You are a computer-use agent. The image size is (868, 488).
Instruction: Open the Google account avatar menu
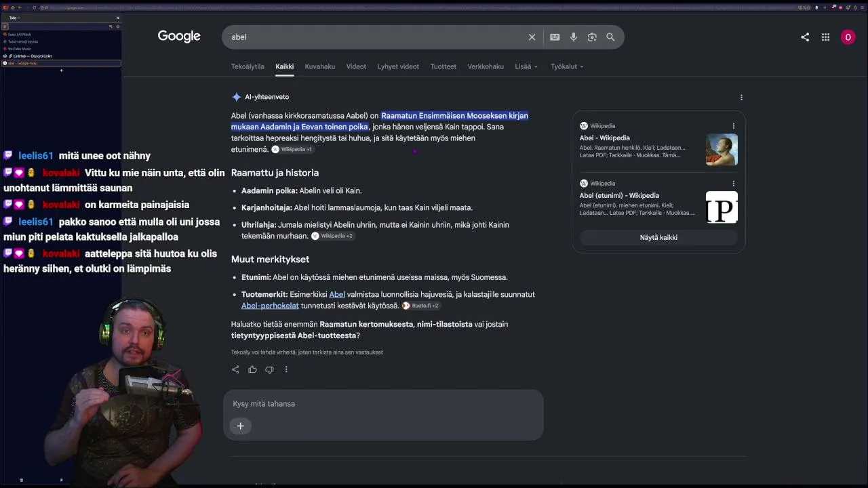(848, 37)
